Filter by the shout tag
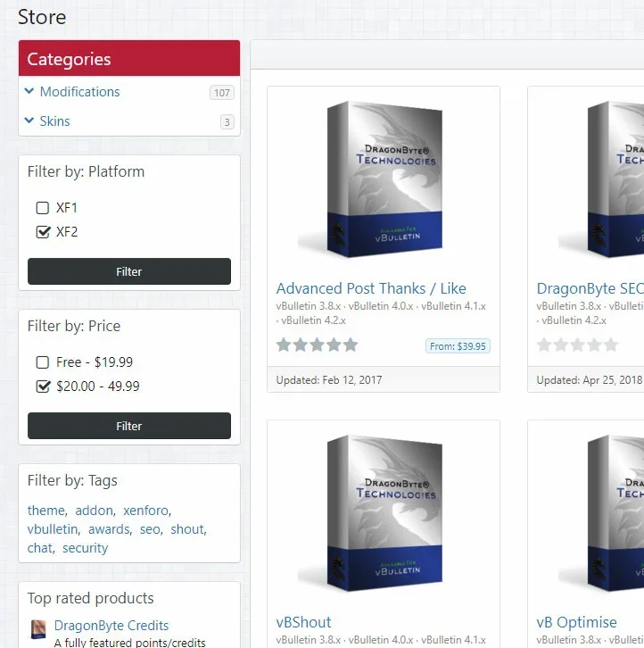Screen dimensions: 644x648 188,529
